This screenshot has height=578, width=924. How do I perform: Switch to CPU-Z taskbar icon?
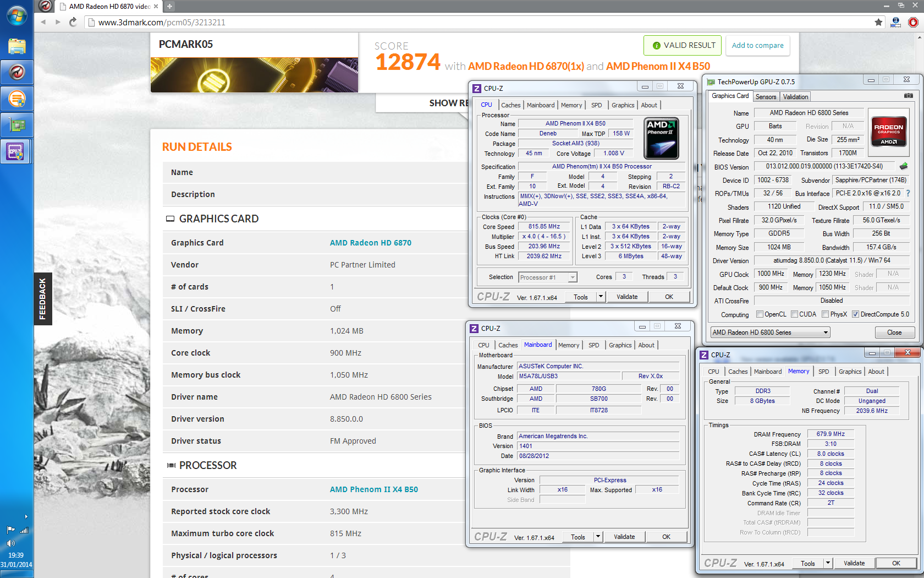(x=15, y=151)
